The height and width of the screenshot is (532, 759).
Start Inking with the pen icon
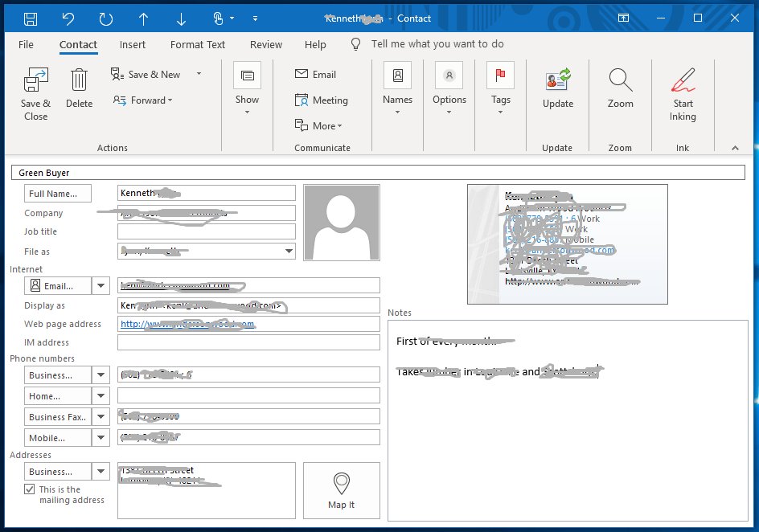(683, 80)
